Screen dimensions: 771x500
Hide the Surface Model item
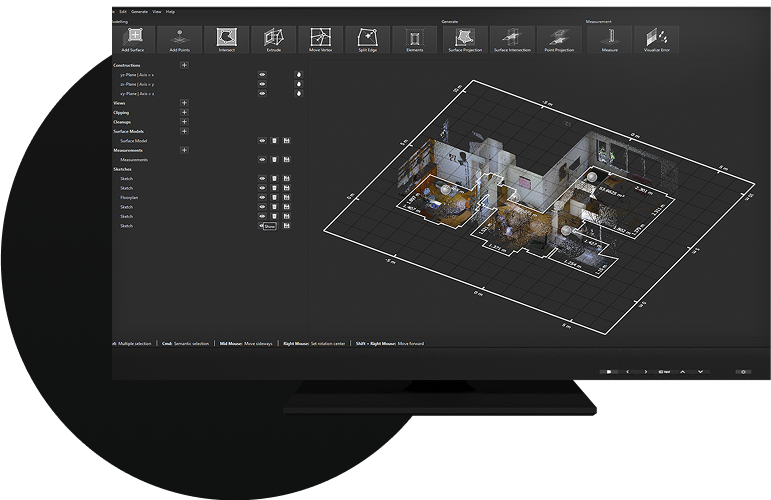pyautogui.click(x=262, y=141)
